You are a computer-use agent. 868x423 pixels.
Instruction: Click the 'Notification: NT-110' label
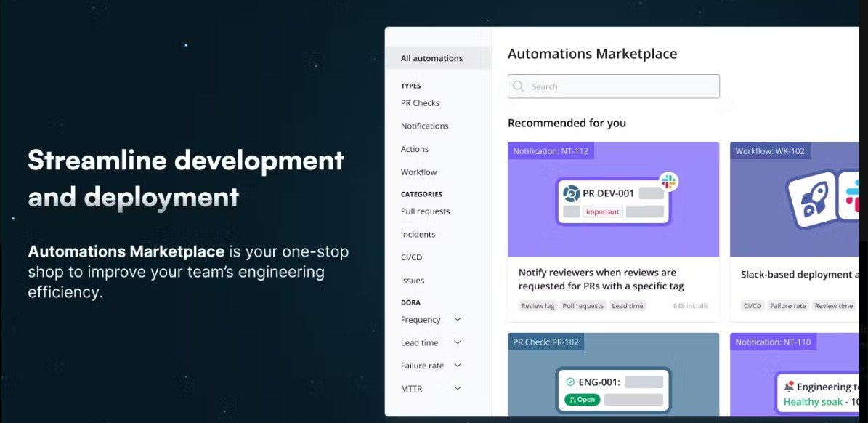point(773,342)
